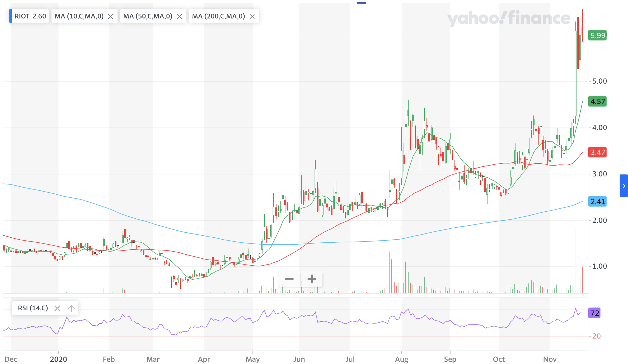
Task: Click the 2020 label on time axis
Action: [x=58, y=359]
